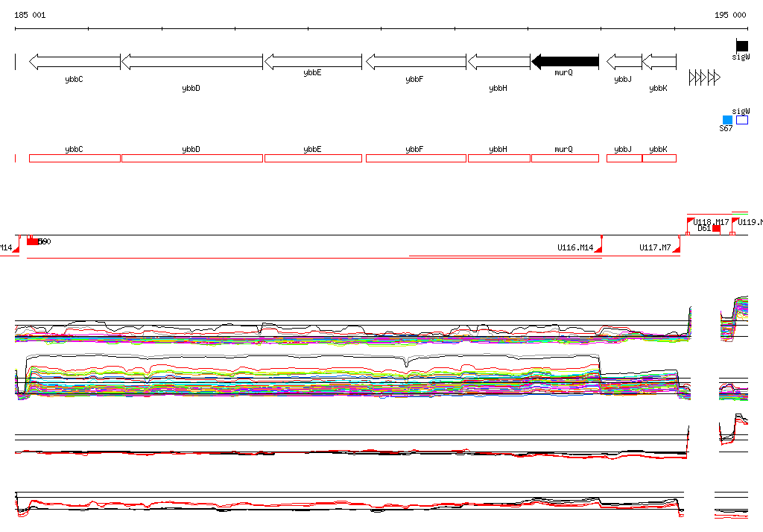Click the ybbC label above red box
Image resolution: width=763 pixels, height=532 pixels.
74,150
